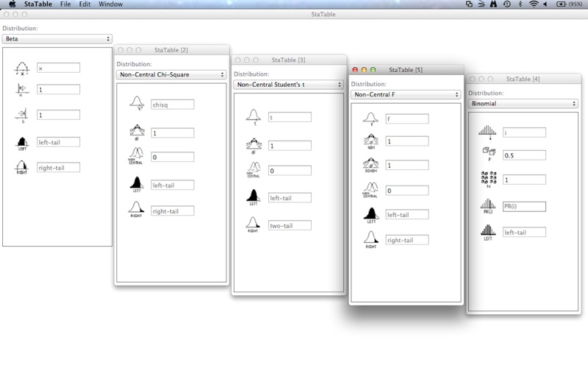Screen dimensions: 588x368
Task: Click the left-tail field in StaTable [3]
Action: (290, 198)
